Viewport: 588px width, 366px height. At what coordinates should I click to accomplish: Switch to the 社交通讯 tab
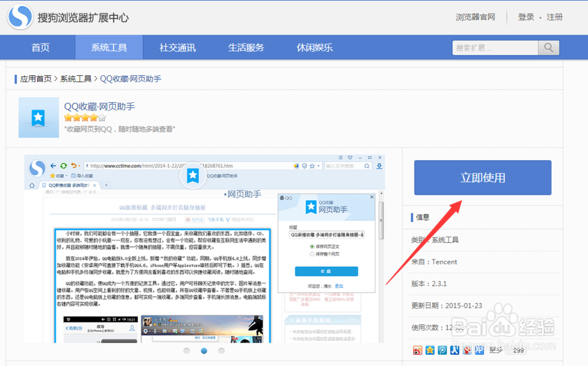pos(178,48)
